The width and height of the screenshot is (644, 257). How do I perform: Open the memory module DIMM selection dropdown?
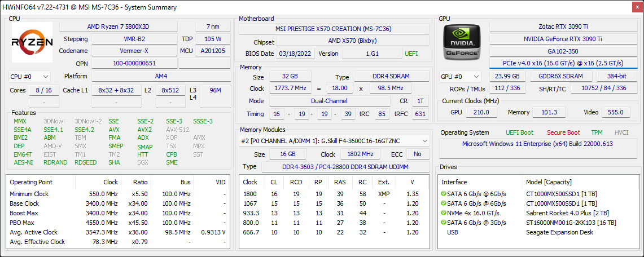coord(334,141)
